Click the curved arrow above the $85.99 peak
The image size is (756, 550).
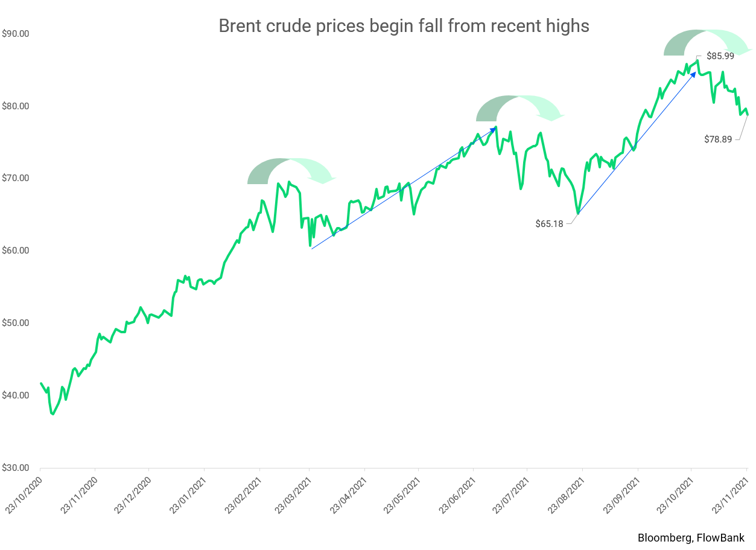(707, 41)
